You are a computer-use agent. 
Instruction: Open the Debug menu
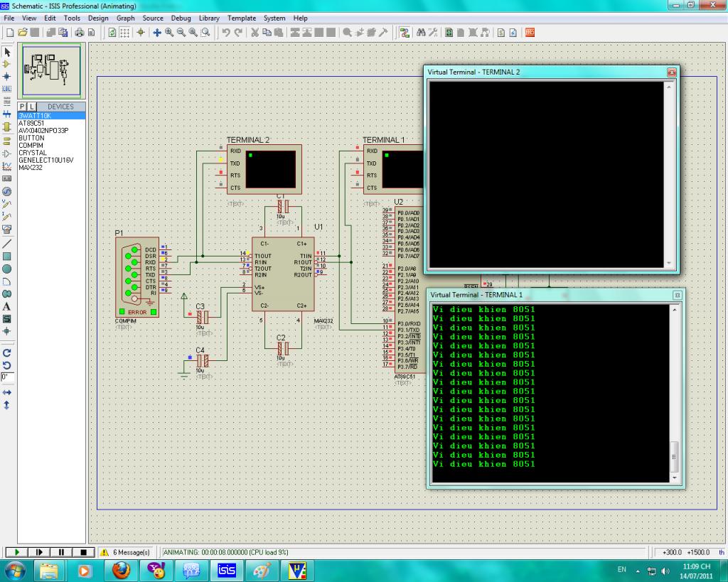pos(181,18)
